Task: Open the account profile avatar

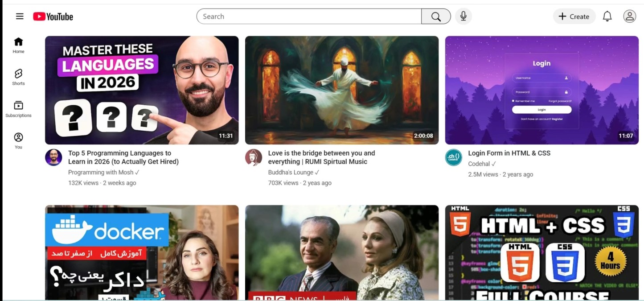Action: coord(629,16)
